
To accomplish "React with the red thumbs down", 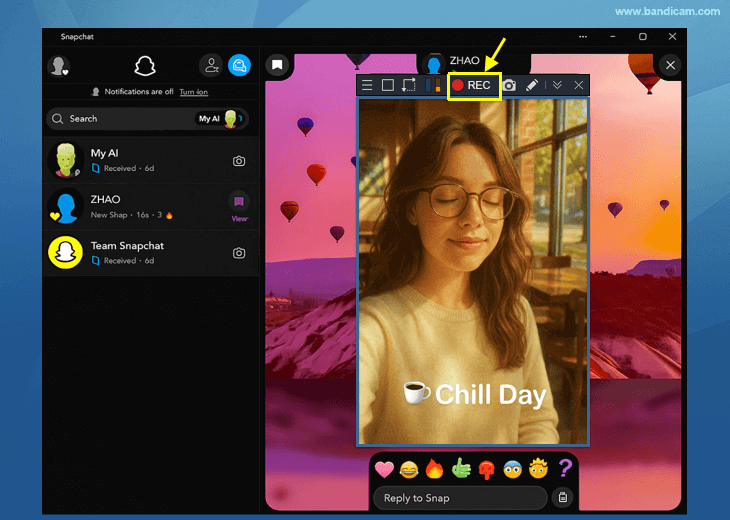I will 487,470.
